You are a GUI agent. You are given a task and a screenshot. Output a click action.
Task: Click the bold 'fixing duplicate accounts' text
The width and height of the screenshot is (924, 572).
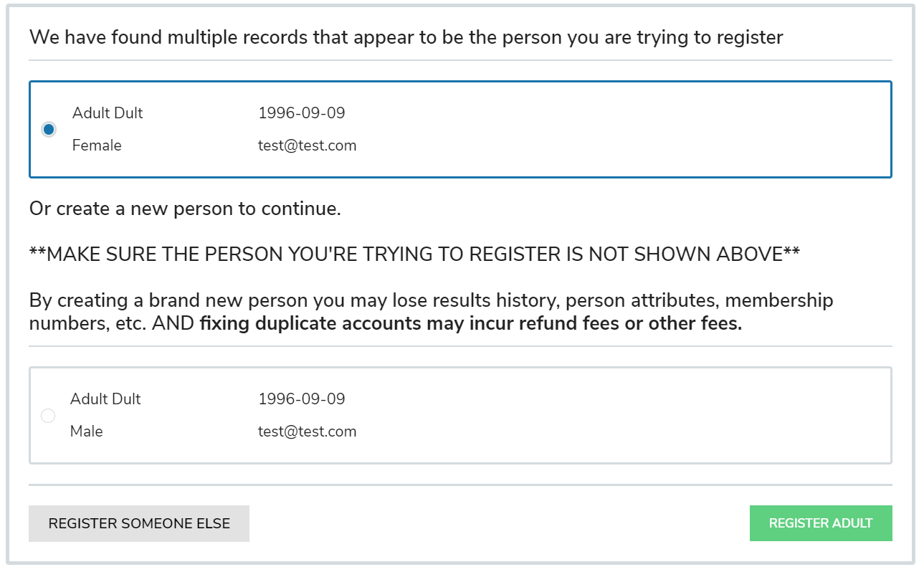(470, 323)
